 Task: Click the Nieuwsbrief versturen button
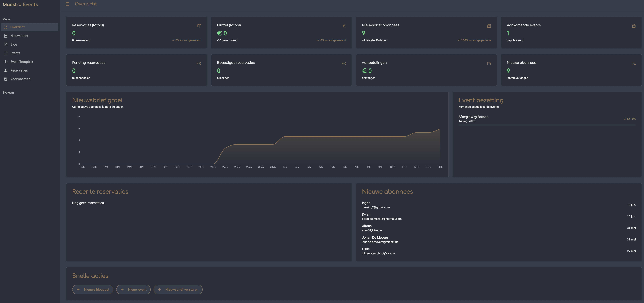[x=178, y=290]
